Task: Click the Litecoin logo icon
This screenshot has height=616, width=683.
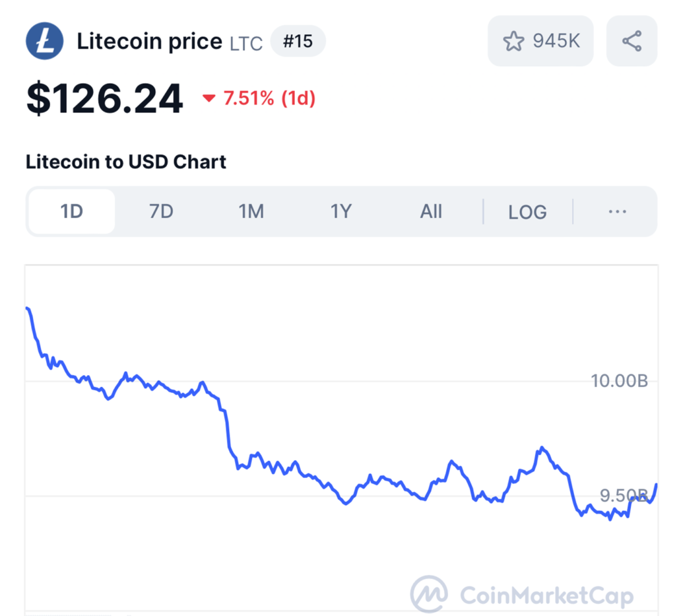Action: [x=44, y=41]
